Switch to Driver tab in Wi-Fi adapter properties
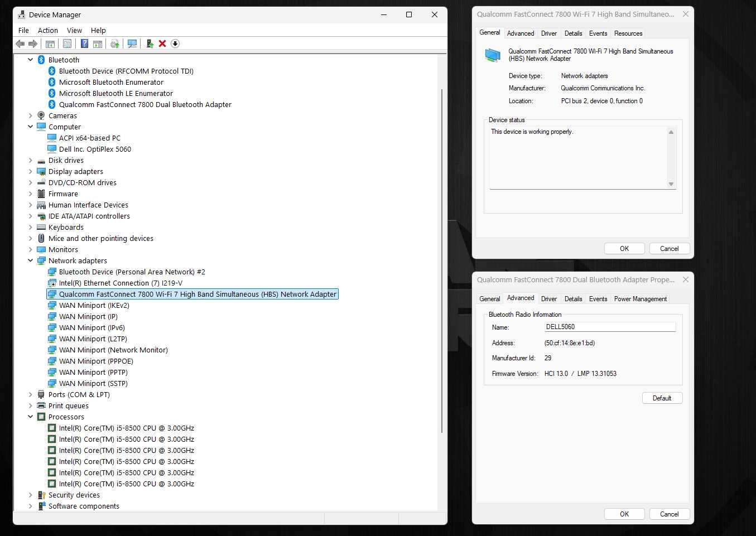Image resolution: width=756 pixels, height=536 pixels. point(549,33)
